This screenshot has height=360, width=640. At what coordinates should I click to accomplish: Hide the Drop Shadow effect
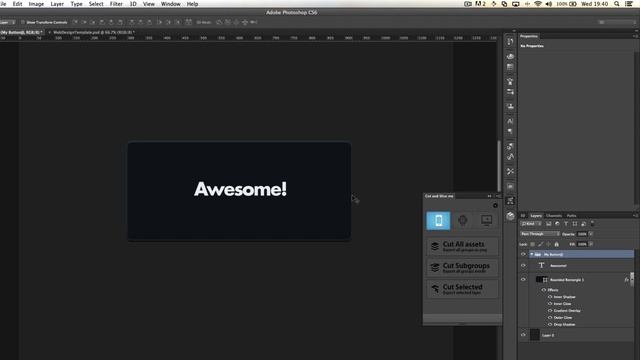tap(550, 324)
